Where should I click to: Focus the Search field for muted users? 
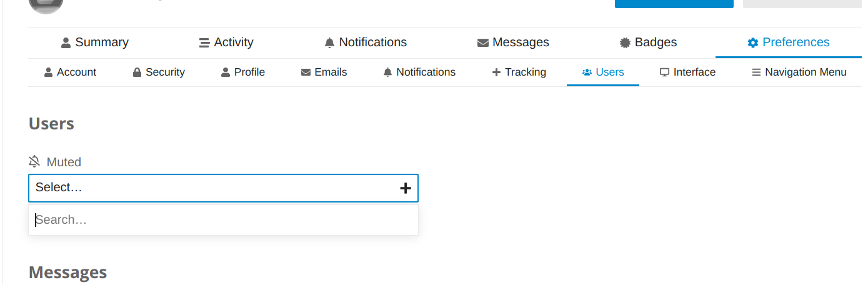(223, 220)
